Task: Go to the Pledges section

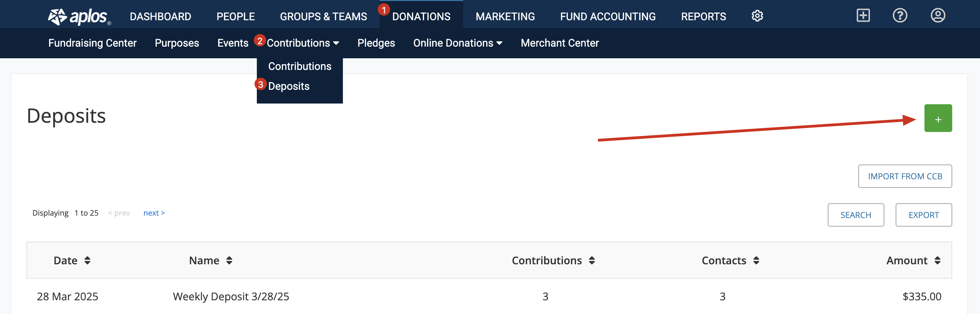Action: (x=376, y=43)
